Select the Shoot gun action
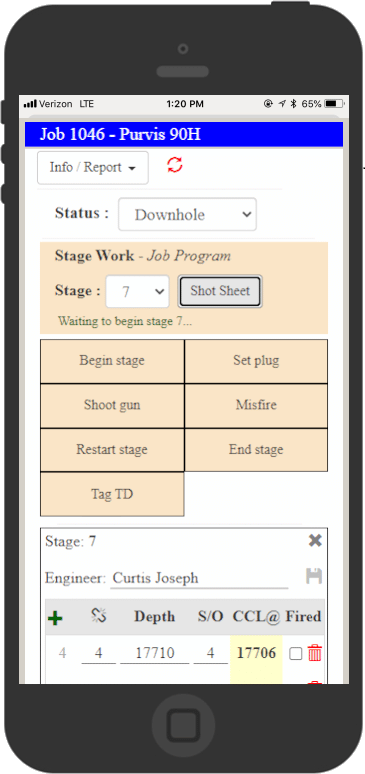The height and width of the screenshot is (774, 365). pos(112,405)
